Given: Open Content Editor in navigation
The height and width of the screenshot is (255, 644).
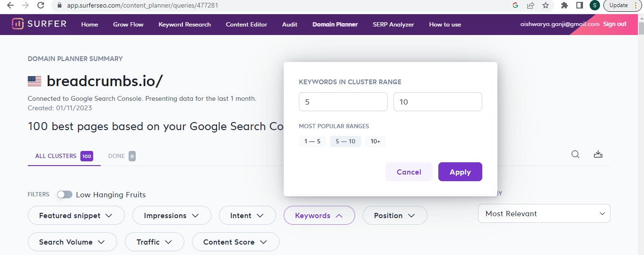Looking at the screenshot, I should tap(246, 24).
